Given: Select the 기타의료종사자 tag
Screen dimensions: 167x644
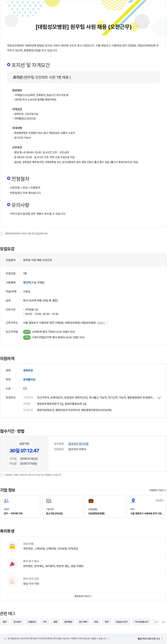Looking at the screenshot, I should [x=141, y=622].
